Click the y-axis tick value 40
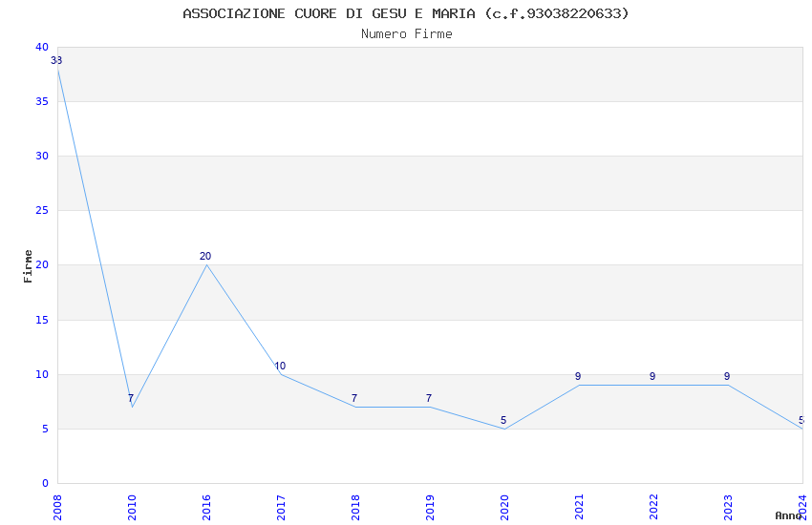The height and width of the screenshot is (525, 812). 42,47
